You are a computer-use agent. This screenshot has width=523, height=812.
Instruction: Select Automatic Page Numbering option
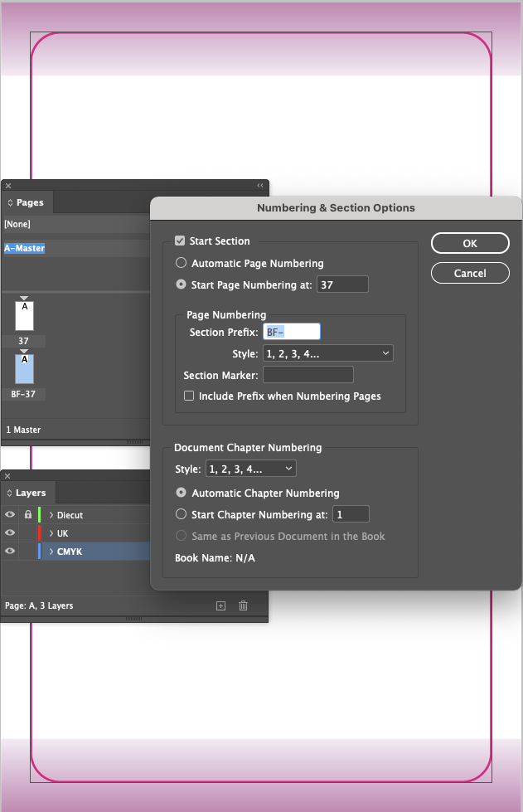tap(181, 263)
